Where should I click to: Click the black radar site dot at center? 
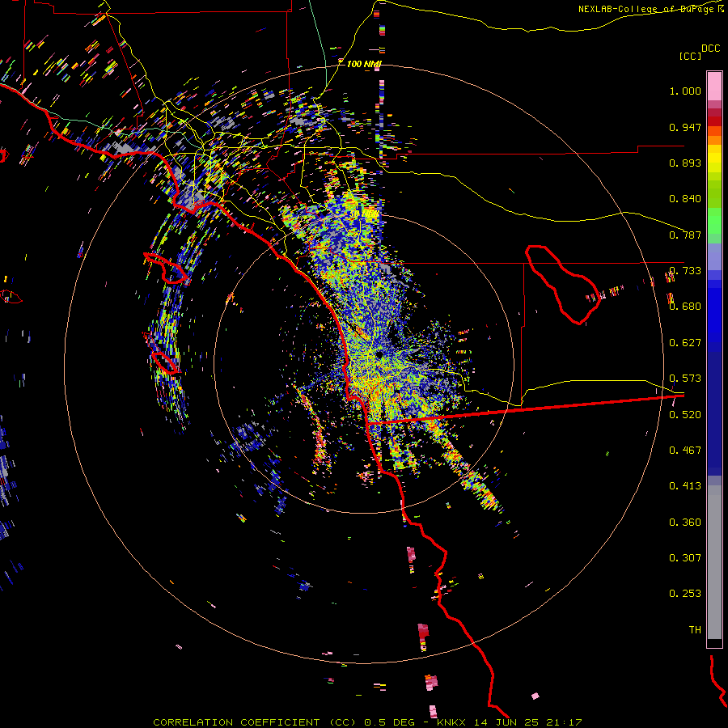pyautogui.click(x=379, y=355)
